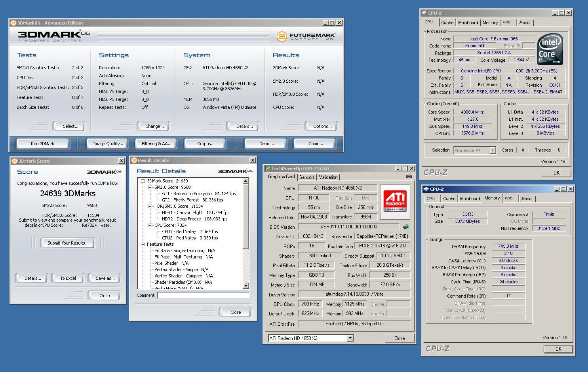Switch to Cache tab in top CPU-Z window
Screen dimensions: 588x372
447,23
